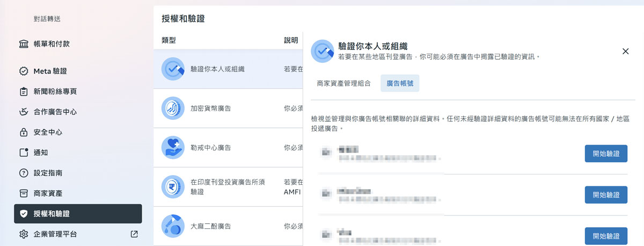The width and height of the screenshot is (644, 246).
Task: Click 開始驗證 for third ad account
Action: 606,236
